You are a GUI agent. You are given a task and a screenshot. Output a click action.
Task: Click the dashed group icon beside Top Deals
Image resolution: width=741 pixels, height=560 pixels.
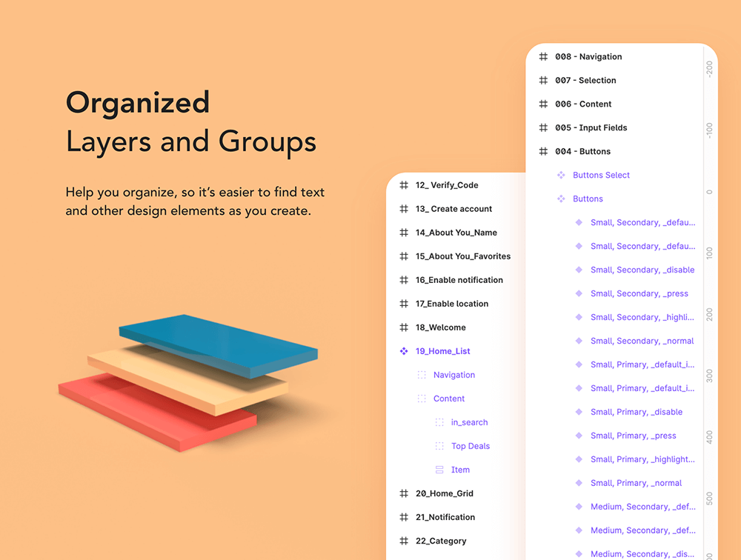(x=439, y=446)
